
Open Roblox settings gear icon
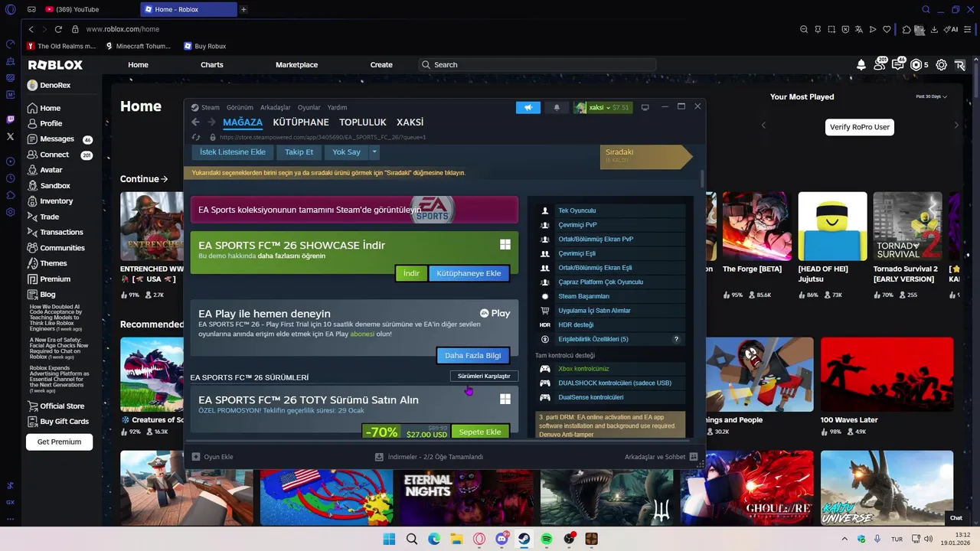click(941, 65)
